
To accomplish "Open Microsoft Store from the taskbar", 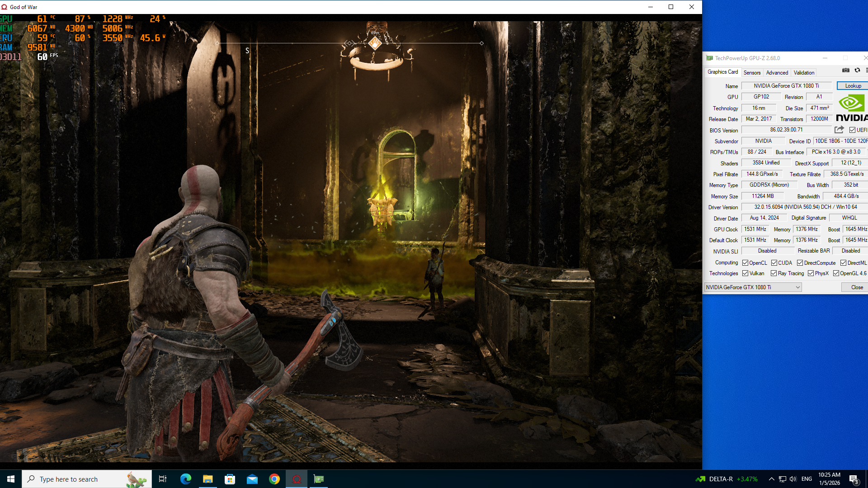I will pos(230,479).
